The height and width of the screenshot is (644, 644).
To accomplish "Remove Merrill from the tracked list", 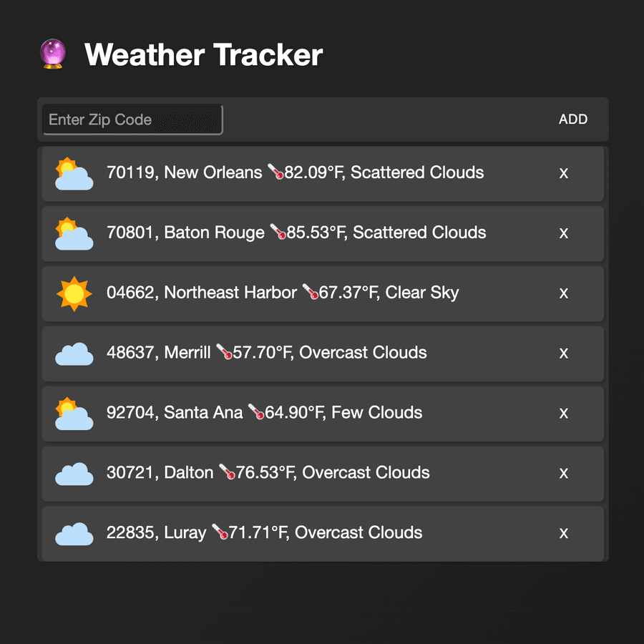I will [x=563, y=353].
